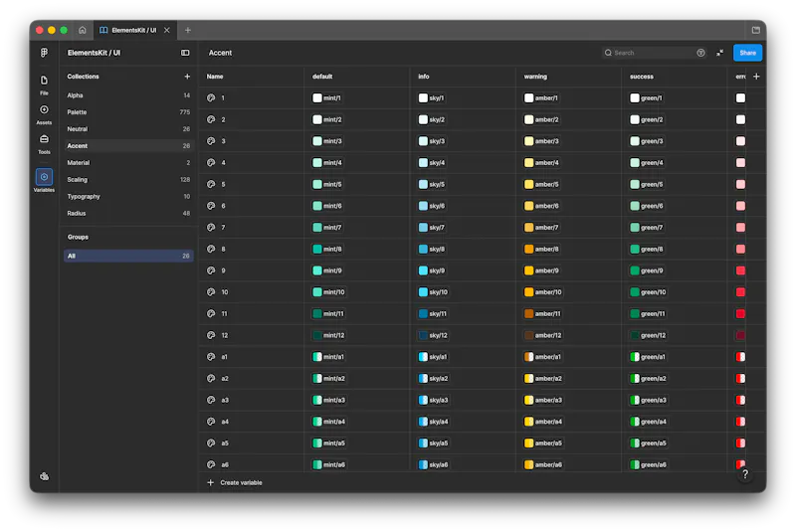Image resolution: width=796 pixels, height=532 pixels.
Task: Click the mint/12 value cell
Action: pyautogui.click(x=328, y=335)
